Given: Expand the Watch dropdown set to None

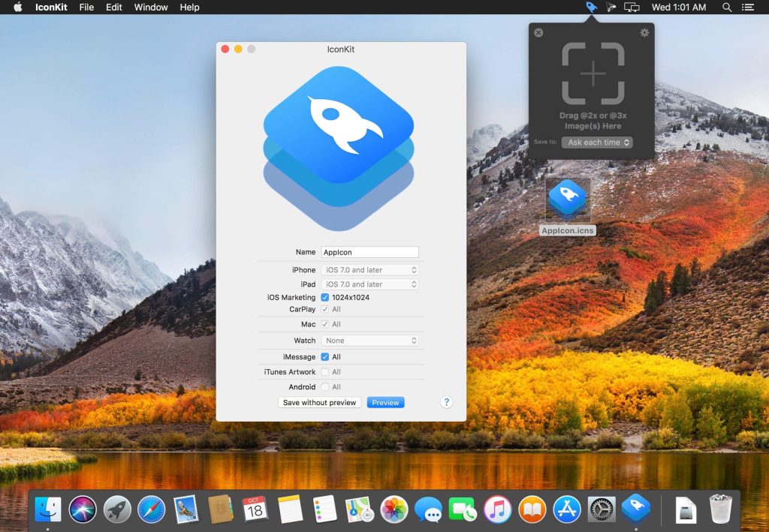Looking at the screenshot, I should pyautogui.click(x=369, y=341).
